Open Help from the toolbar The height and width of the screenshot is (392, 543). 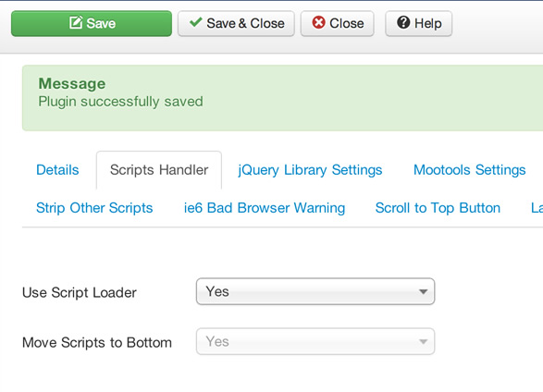419,23
